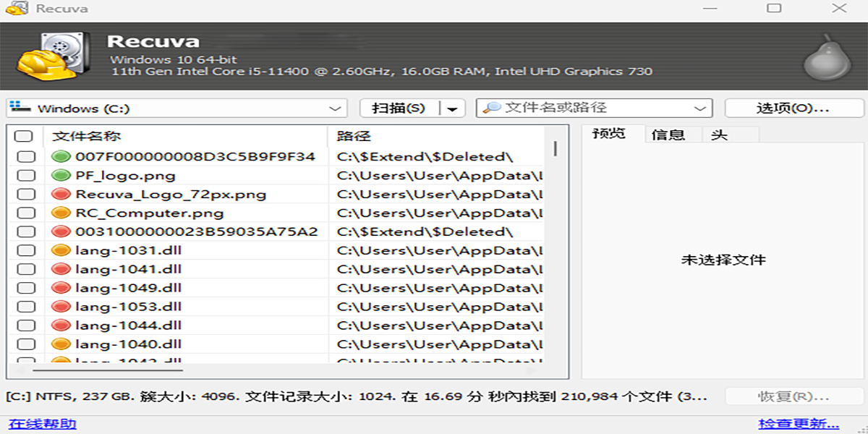Maximize the Recuva window
This screenshot has width=868, height=434.
(774, 9)
